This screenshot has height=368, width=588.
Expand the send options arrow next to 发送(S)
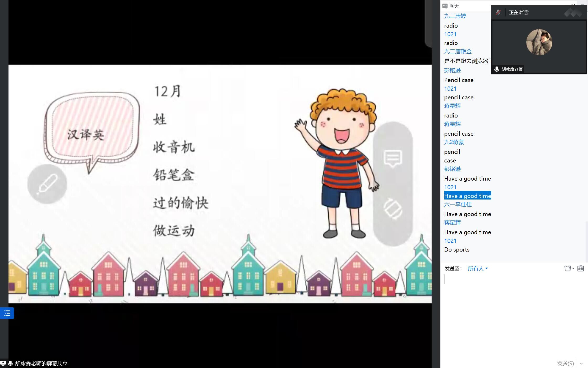pos(581,364)
